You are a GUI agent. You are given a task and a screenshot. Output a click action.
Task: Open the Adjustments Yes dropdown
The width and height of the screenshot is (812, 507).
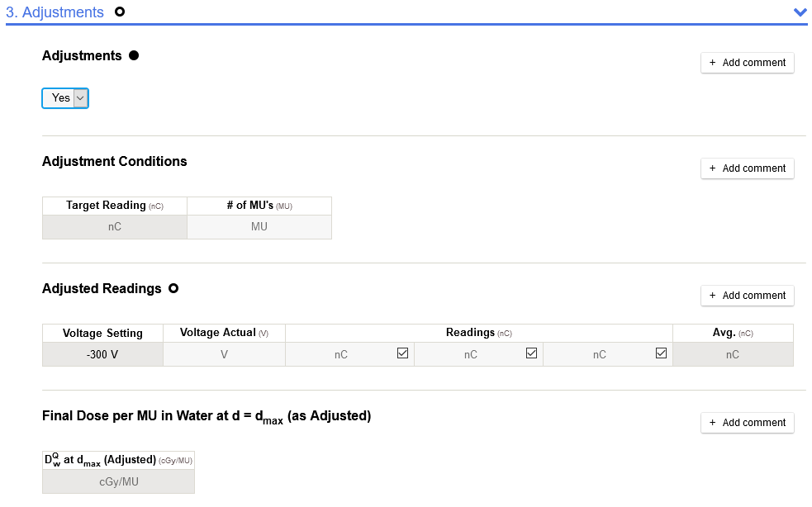click(x=65, y=98)
